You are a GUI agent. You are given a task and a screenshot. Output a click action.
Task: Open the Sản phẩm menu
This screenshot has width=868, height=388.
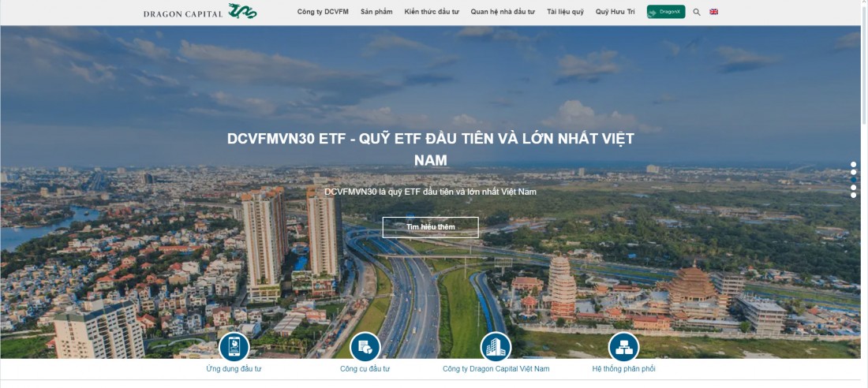[376, 12]
